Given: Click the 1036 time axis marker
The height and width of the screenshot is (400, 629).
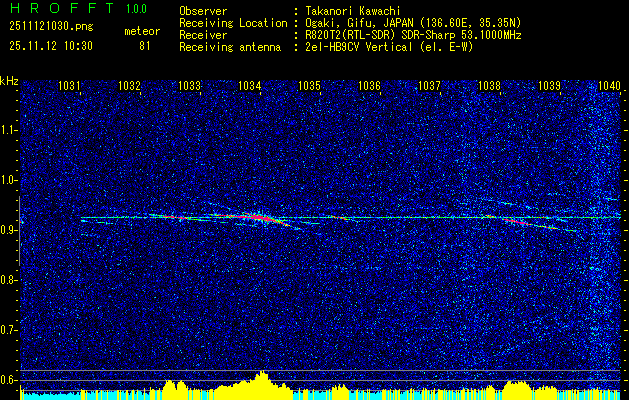Looking at the screenshot, I should [369, 85].
